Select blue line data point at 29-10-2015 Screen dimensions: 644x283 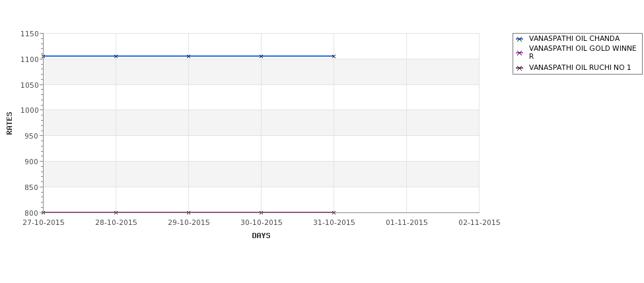(188, 56)
